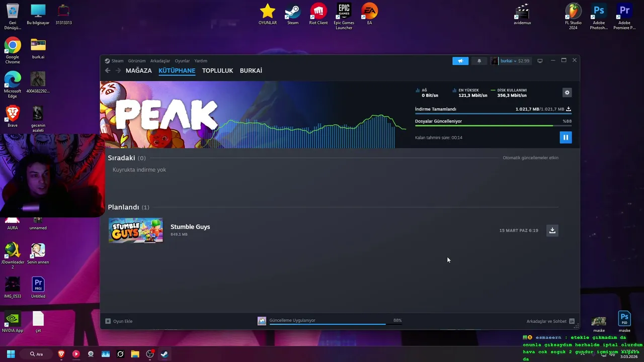Open the Bu bilgisayar desktop icon
Viewport: 644px width, 362px height.
(38, 14)
